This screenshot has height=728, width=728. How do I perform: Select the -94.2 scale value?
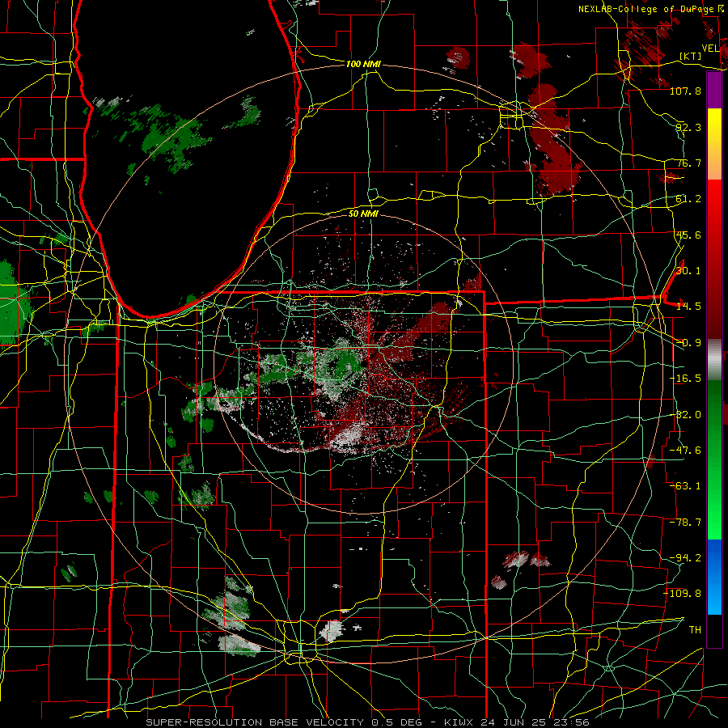coord(685,558)
